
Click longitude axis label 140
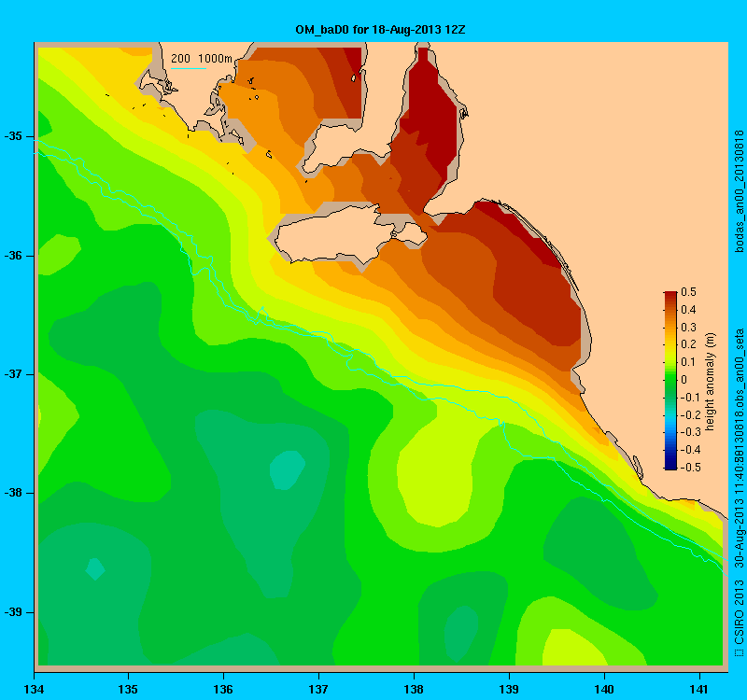tap(604, 689)
